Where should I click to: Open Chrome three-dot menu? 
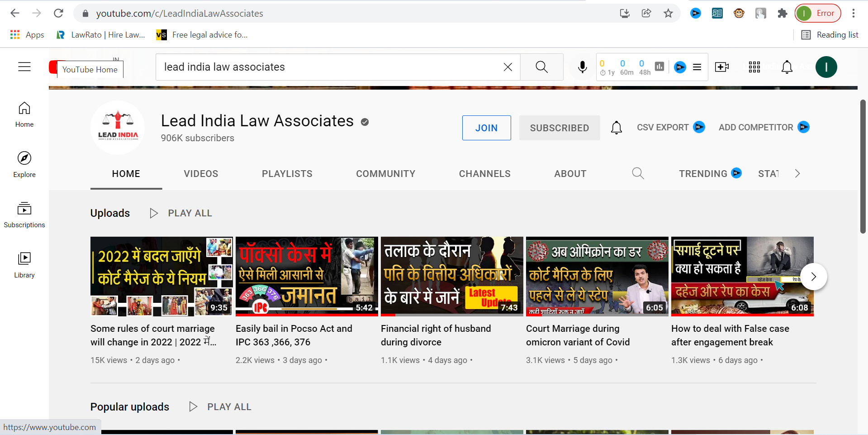pos(853,13)
